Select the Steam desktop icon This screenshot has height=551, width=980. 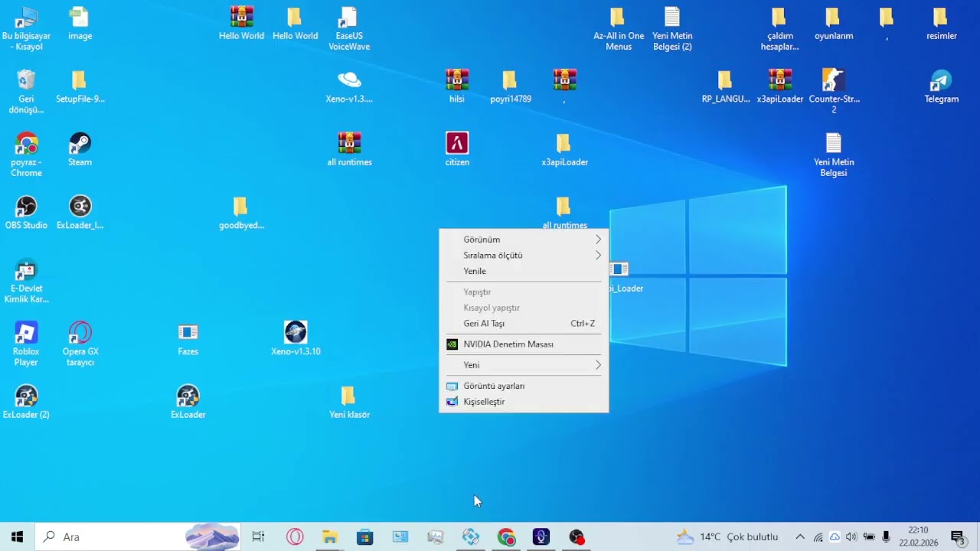(80, 149)
